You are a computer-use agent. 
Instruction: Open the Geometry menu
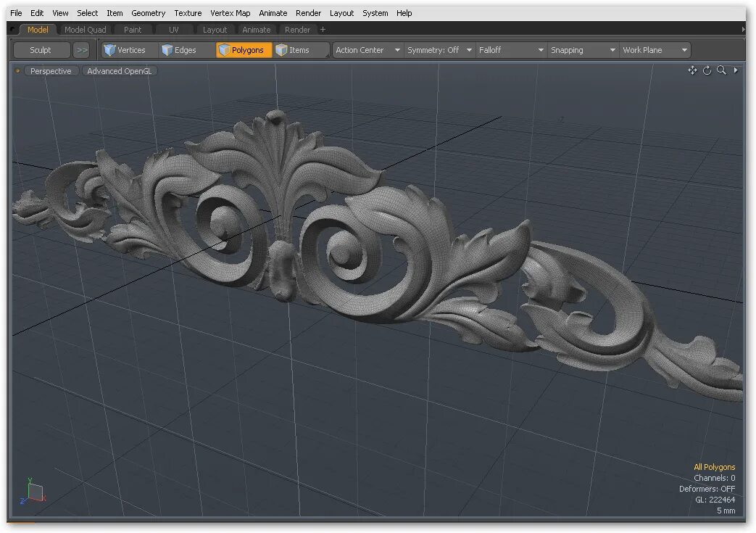pos(149,12)
